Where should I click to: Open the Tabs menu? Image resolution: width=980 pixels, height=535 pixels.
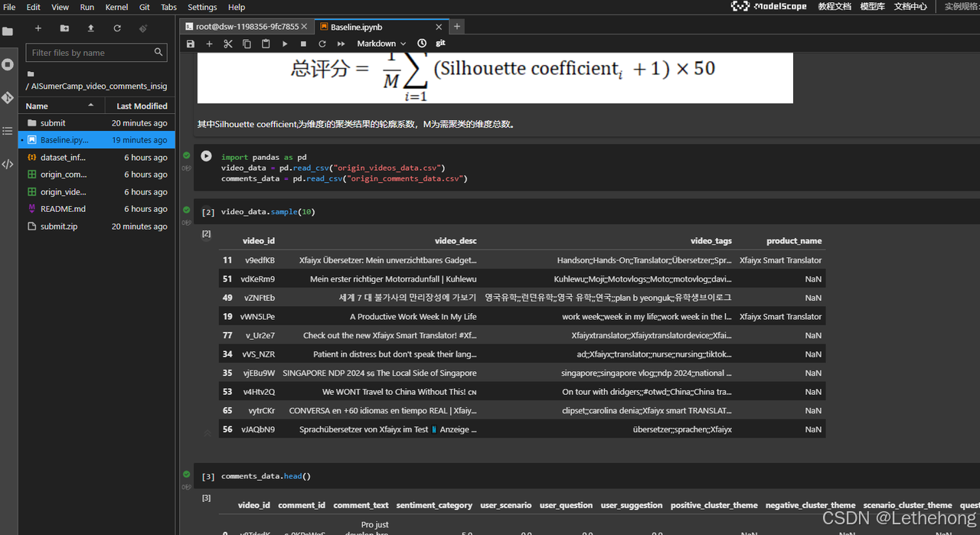[x=168, y=7]
